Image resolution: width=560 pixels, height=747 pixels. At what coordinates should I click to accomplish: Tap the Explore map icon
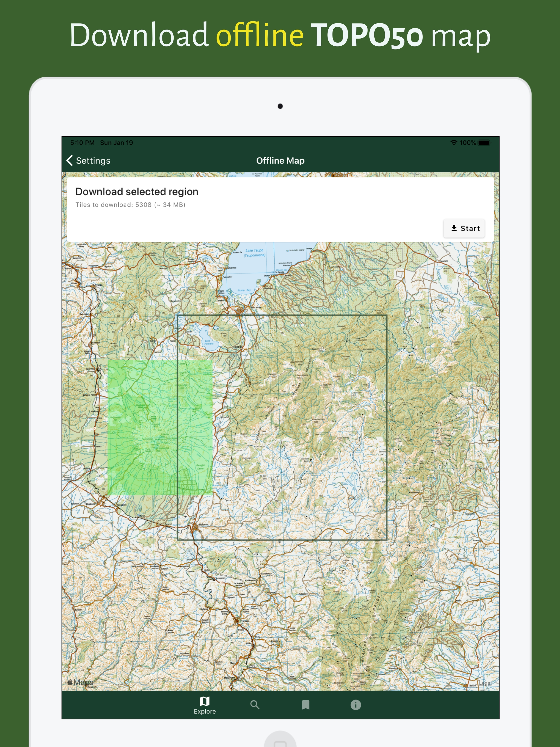coord(205,701)
